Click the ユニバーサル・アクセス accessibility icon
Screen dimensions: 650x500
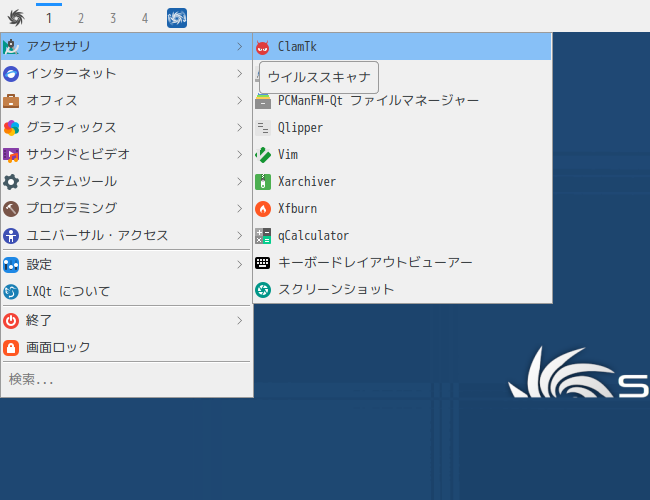[x=11, y=235]
